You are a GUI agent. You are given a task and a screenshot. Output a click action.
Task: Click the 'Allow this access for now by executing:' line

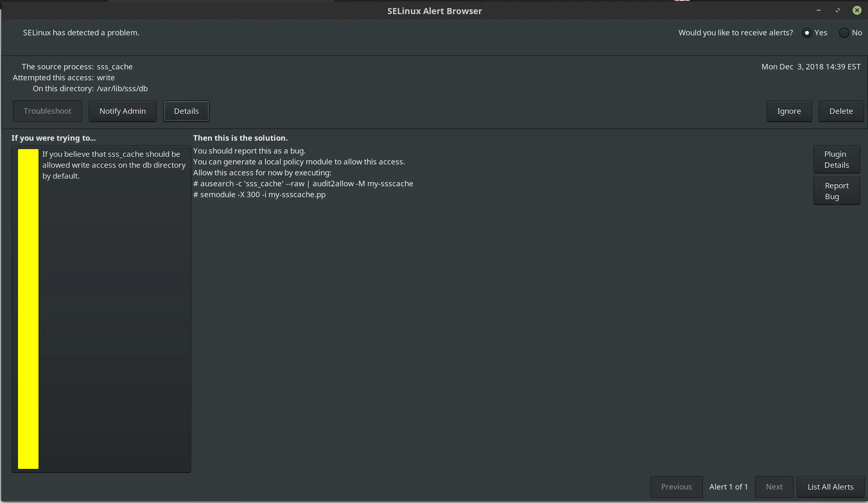click(x=262, y=173)
